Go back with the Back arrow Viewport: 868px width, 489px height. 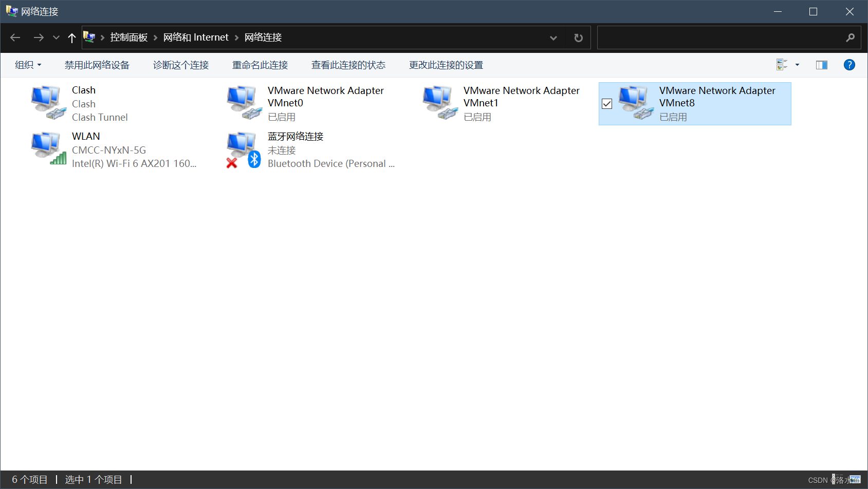pyautogui.click(x=15, y=37)
